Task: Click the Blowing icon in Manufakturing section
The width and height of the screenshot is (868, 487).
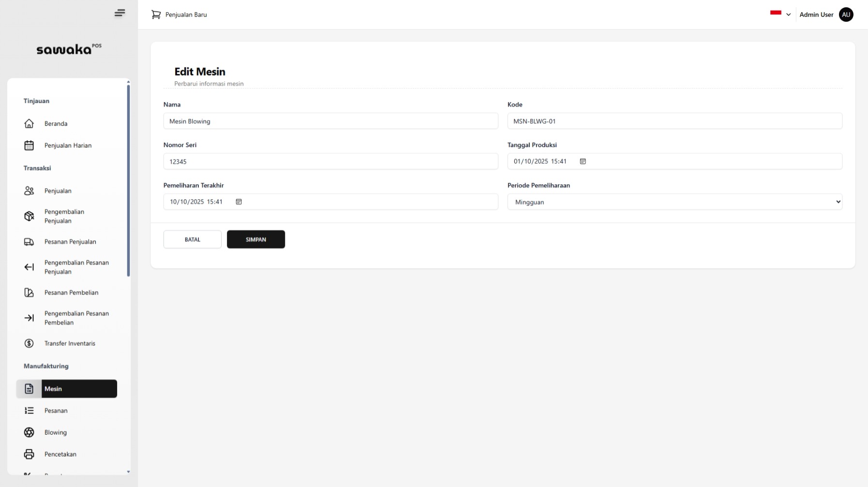Action: coord(29,432)
